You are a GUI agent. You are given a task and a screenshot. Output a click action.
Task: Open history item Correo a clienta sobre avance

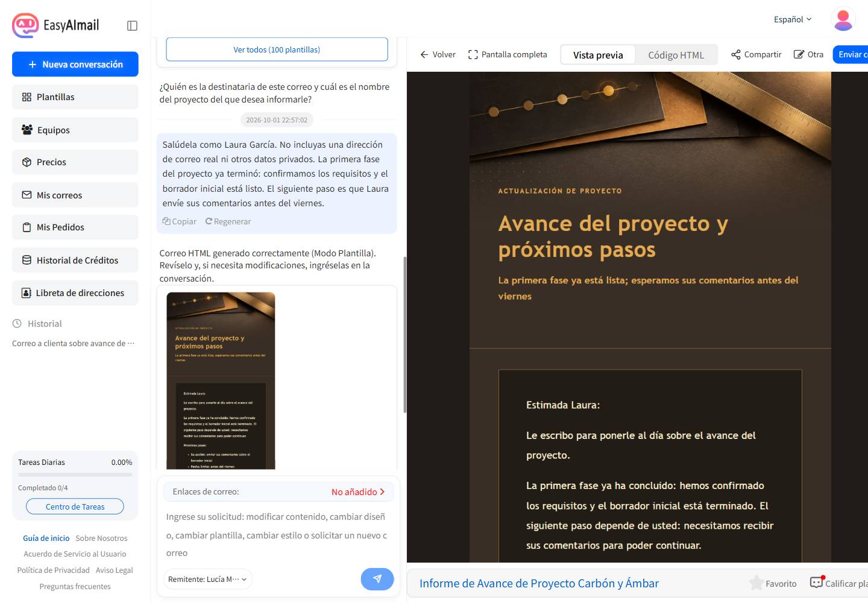pyautogui.click(x=74, y=343)
